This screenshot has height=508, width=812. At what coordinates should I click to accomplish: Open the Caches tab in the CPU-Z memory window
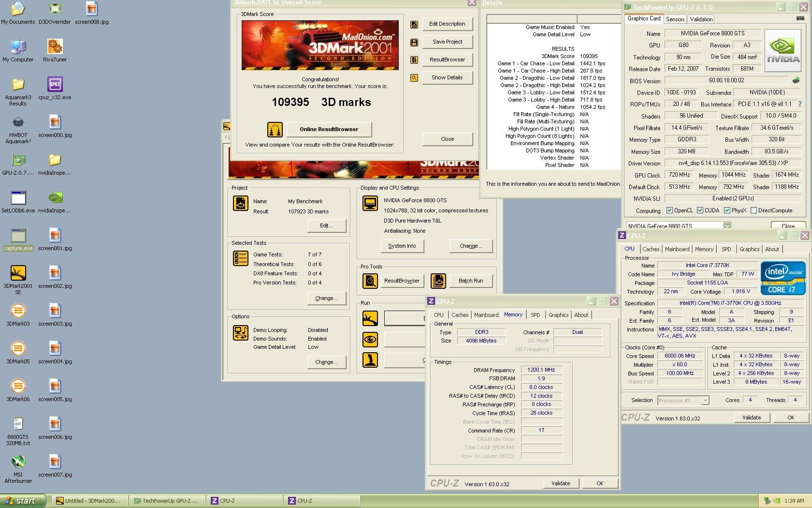click(x=460, y=315)
